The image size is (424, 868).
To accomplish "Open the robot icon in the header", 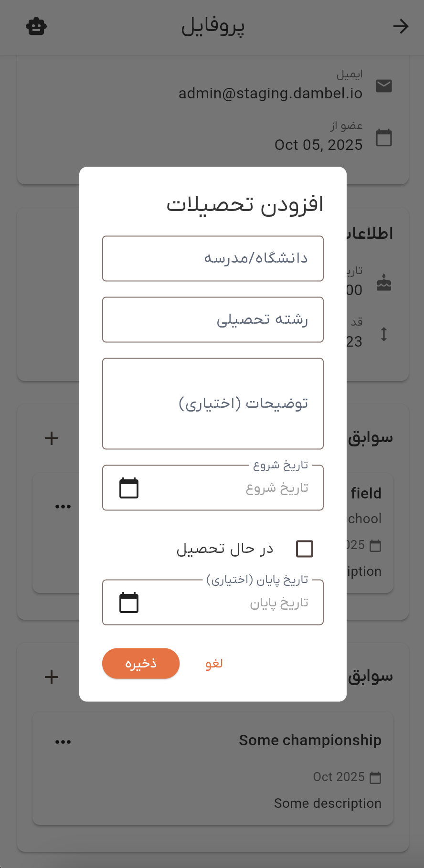I will 36,26.
